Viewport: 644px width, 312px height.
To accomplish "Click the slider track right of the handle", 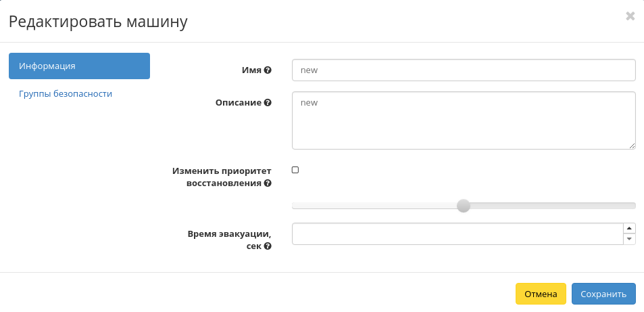I will pyautogui.click(x=554, y=206).
